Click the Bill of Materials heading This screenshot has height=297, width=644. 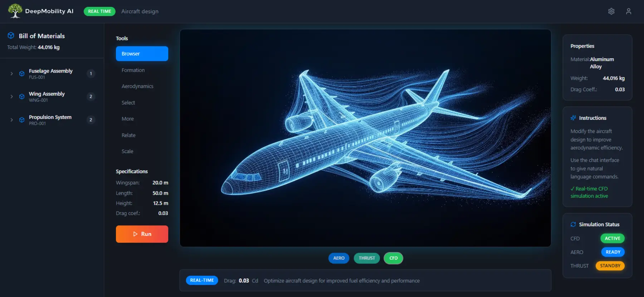click(42, 36)
